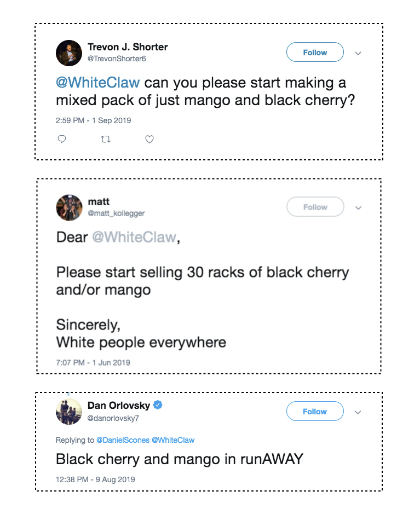Follow Dan Orlovsky

(x=315, y=411)
